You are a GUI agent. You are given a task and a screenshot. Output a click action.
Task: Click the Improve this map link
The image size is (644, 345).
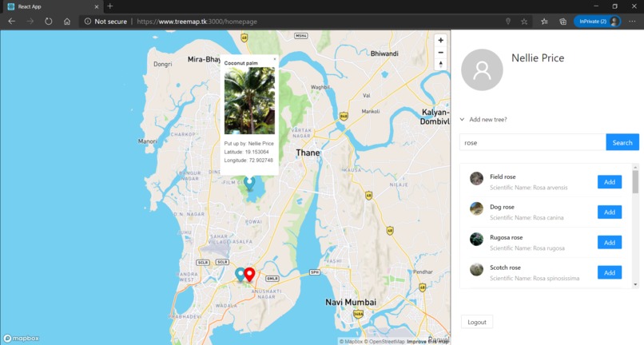point(427,341)
